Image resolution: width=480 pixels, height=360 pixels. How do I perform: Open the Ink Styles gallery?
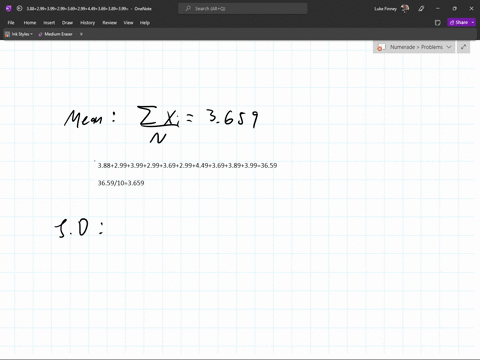(19, 34)
